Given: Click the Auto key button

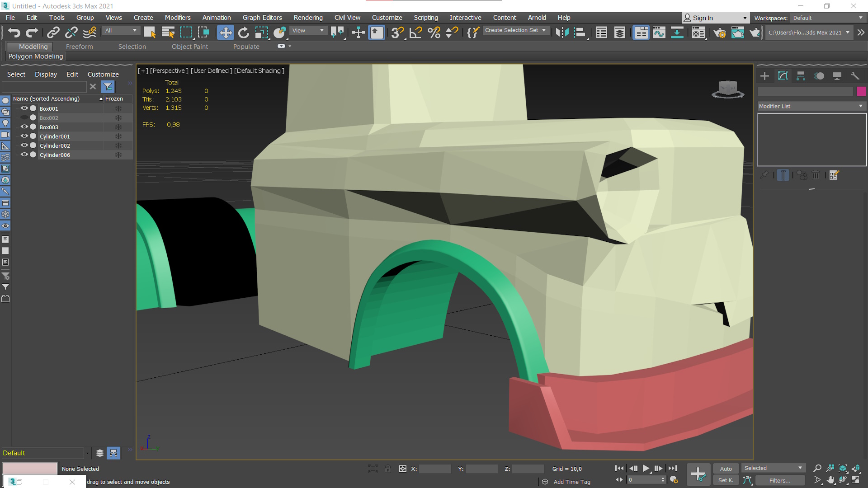Looking at the screenshot, I should click(x=726, y=469).
